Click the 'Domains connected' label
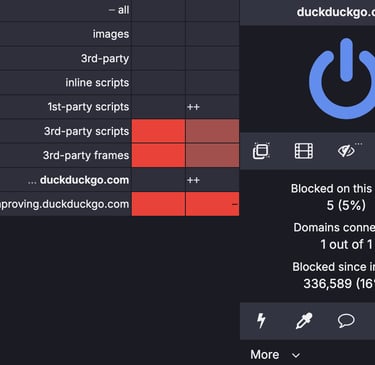Image resolution: width=375 pixels, height=365 pixels. (x=334, y=228)
